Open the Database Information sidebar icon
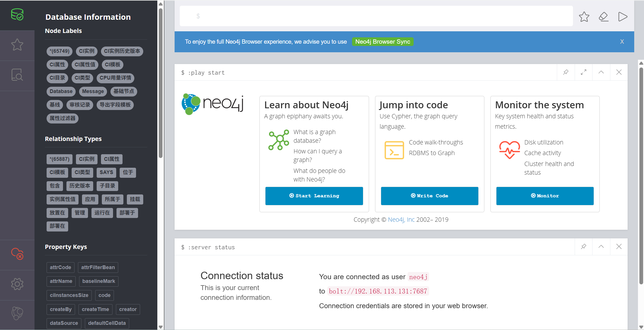 (17, 14)
